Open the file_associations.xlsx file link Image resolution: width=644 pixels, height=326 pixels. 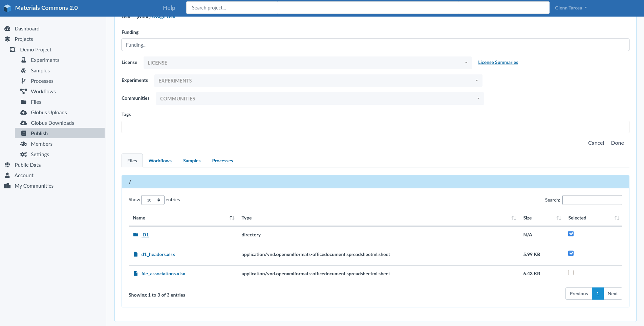click(x=163, y=274)
